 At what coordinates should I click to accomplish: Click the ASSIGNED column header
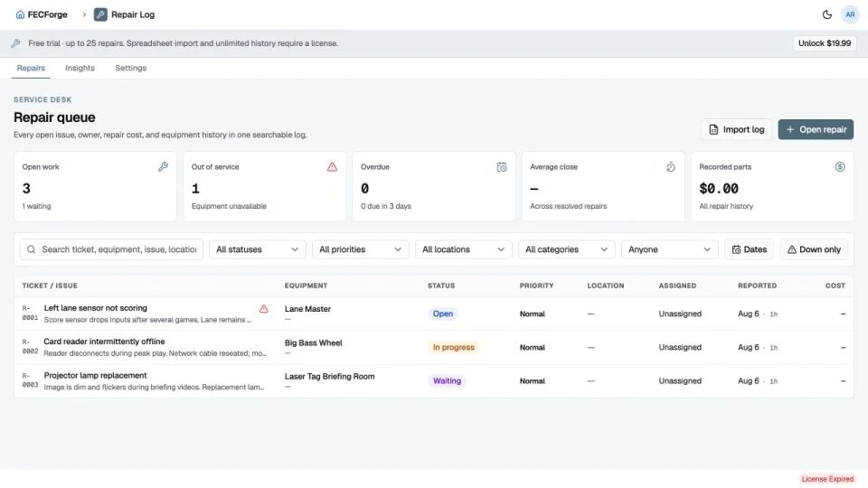pos(677,286)
